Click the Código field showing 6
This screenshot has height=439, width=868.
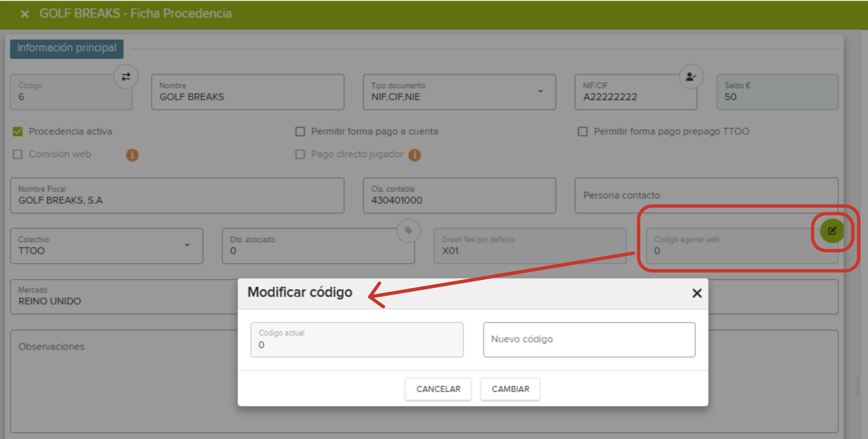[71, 92]
